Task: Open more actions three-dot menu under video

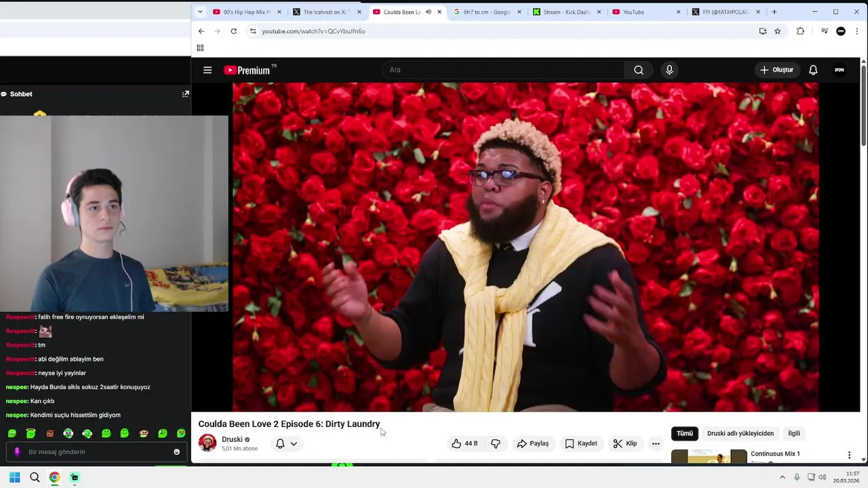Action: [x=656, y=443]
